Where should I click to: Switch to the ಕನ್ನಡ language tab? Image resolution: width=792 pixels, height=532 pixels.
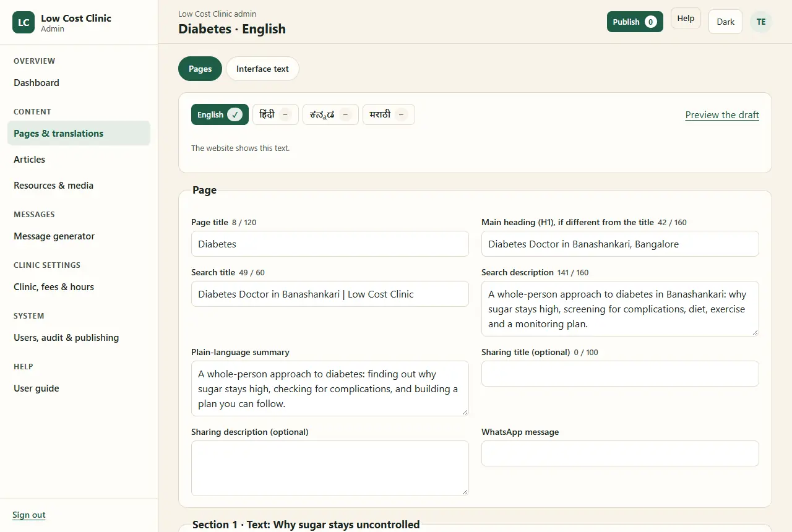(330, 114)
